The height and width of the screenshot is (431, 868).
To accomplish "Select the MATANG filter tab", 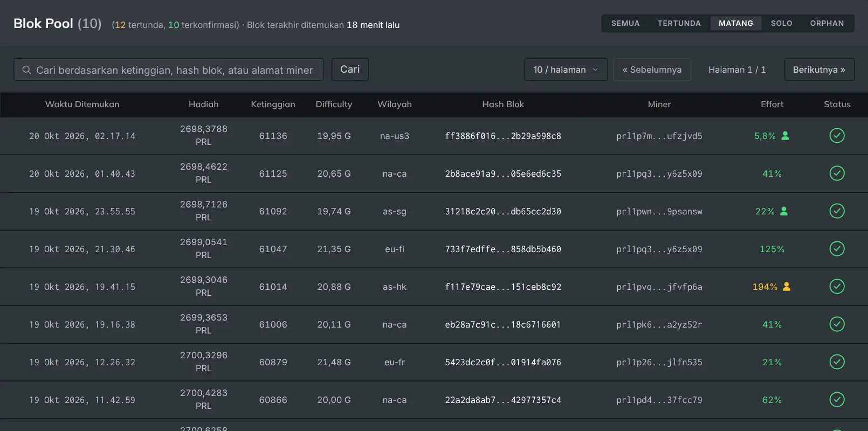I will [x=736, y=23].
